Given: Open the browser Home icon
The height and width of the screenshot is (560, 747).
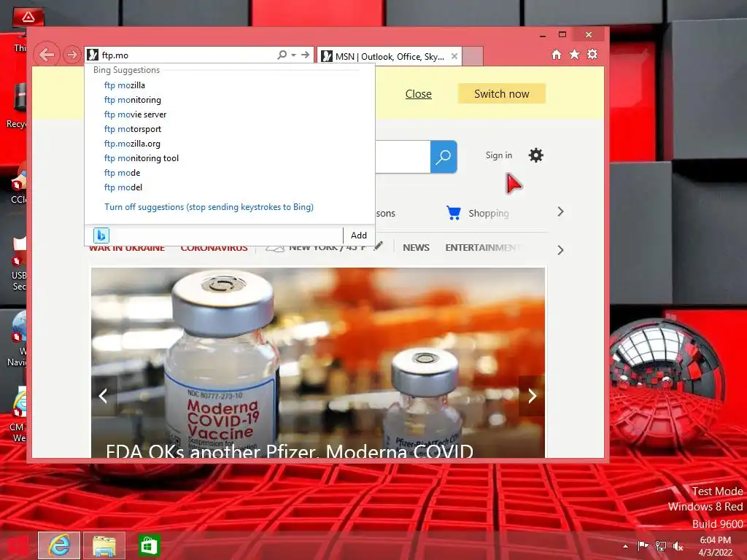Looking at the screenshot, I should (557, 54).
